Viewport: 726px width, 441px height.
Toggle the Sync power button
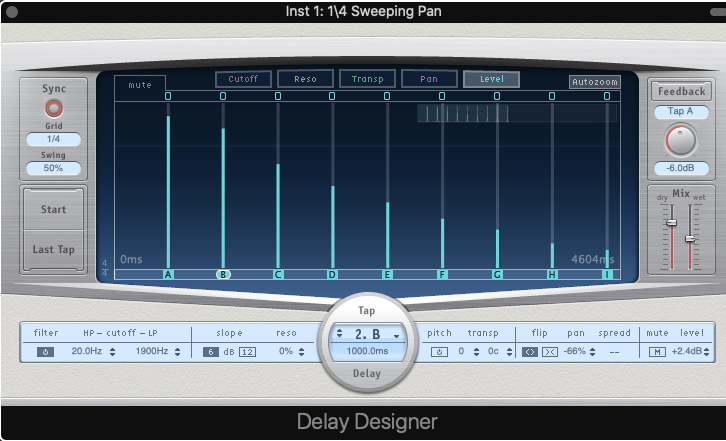click(x=54, y=109)
